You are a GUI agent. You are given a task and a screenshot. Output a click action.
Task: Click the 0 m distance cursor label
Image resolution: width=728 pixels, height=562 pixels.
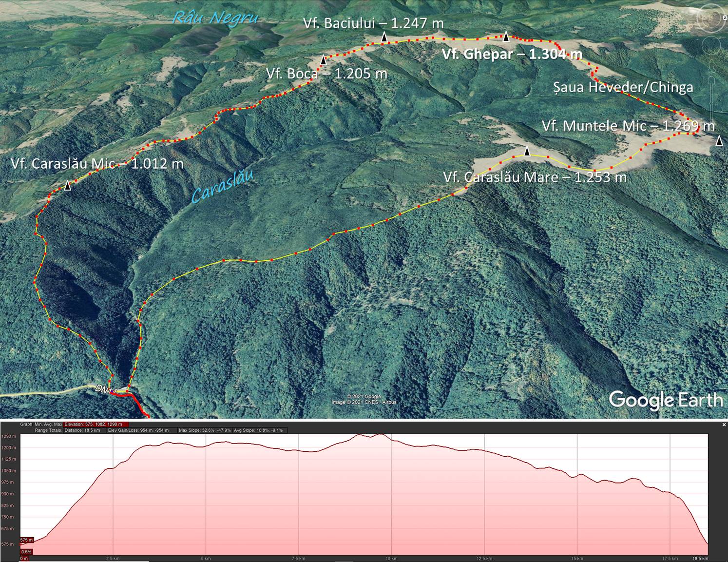[24, 558]
